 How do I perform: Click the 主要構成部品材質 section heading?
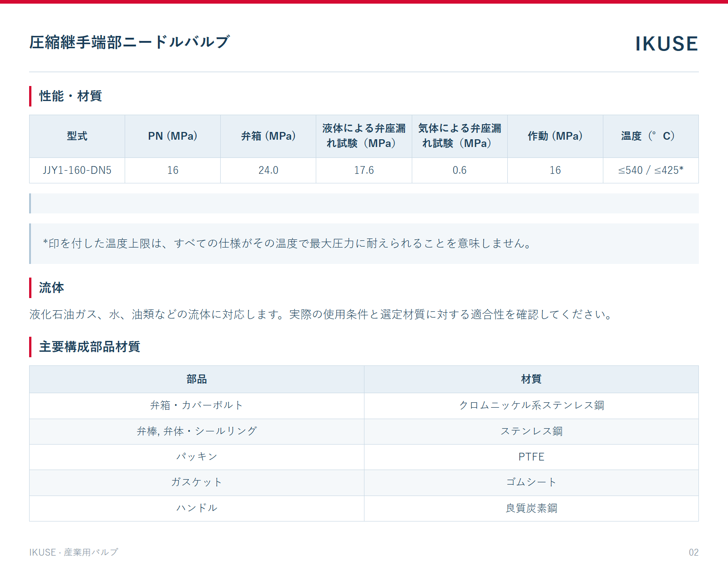pos(90,347)
